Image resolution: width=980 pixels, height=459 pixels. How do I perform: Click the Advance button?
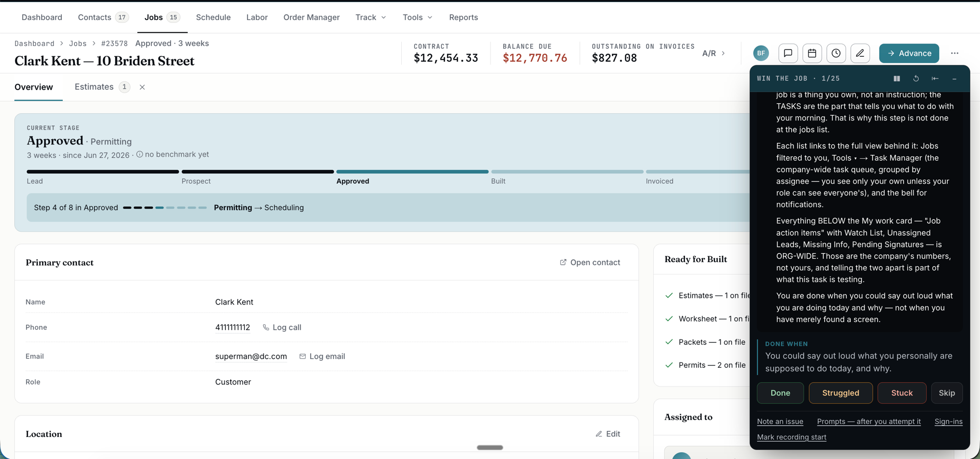[909, 53]
